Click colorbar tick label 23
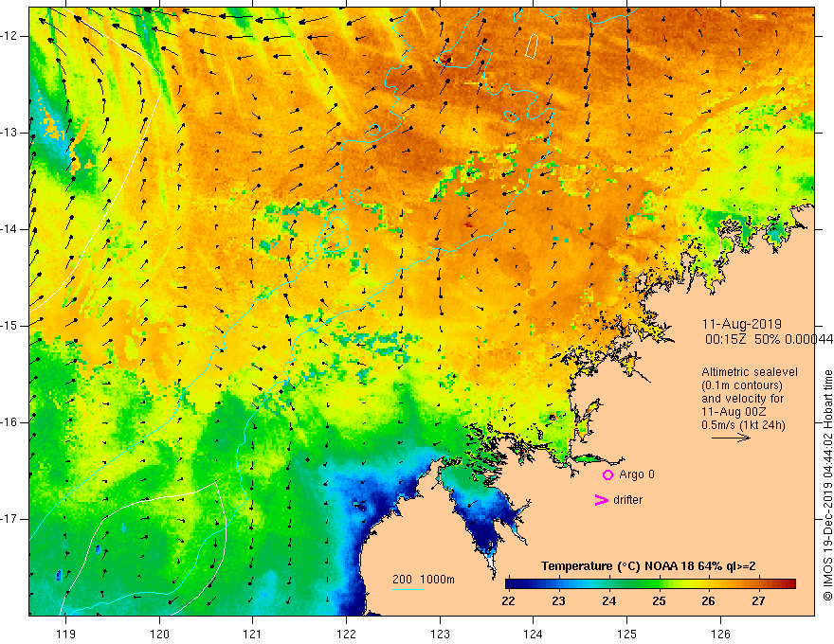This screenshot has height=644, width=834. pyautogui.click(x=558, y=601)
